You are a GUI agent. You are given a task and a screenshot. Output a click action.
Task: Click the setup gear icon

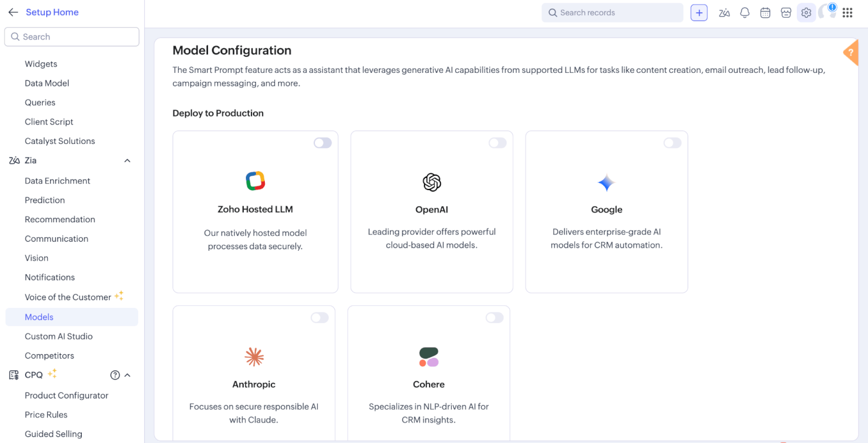click(x=806, y=13)
